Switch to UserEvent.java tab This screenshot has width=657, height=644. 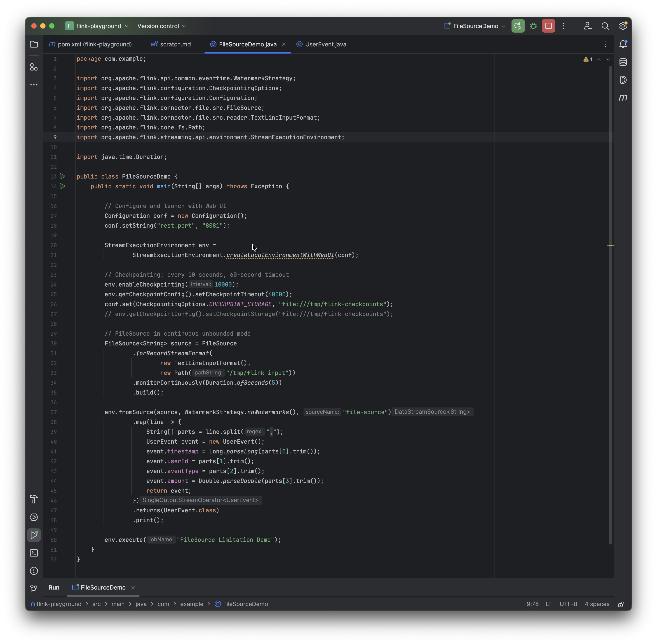point(321,44)
